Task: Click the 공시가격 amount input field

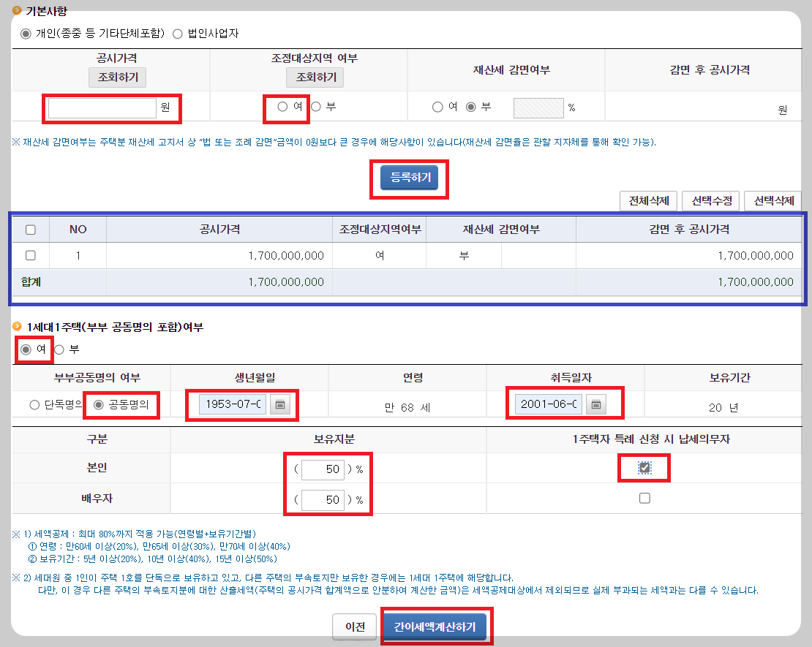Action: point(102,107)
